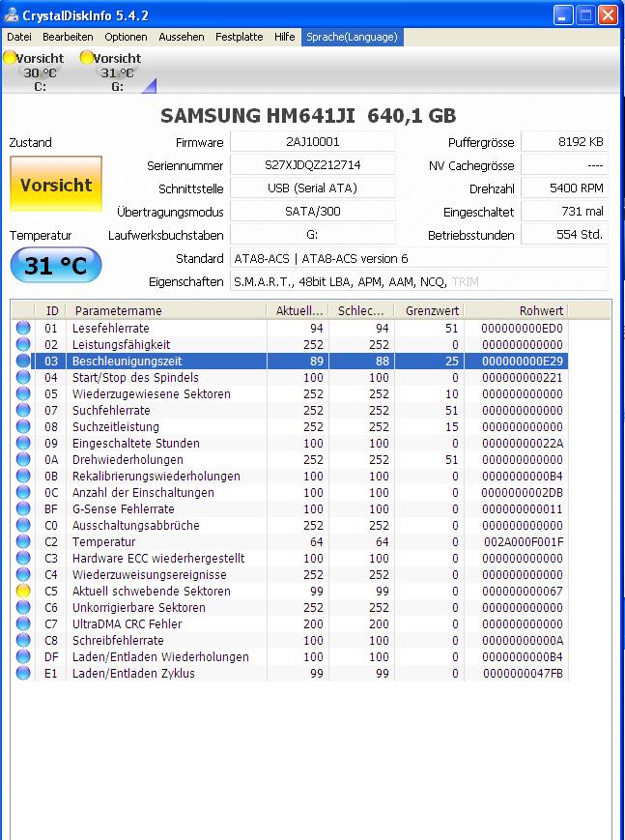625x840 pixels.
Task: Click the yellow Vorsicht status button
Action: click(x=56, y=185)
